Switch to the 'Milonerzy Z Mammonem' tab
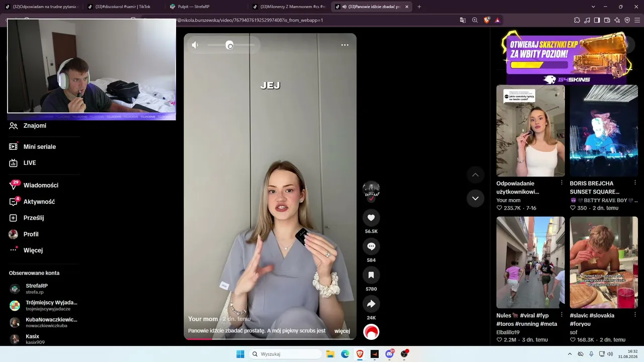This screenshot has height=362, width=644. pyautogui.click(x=289, y=7)
